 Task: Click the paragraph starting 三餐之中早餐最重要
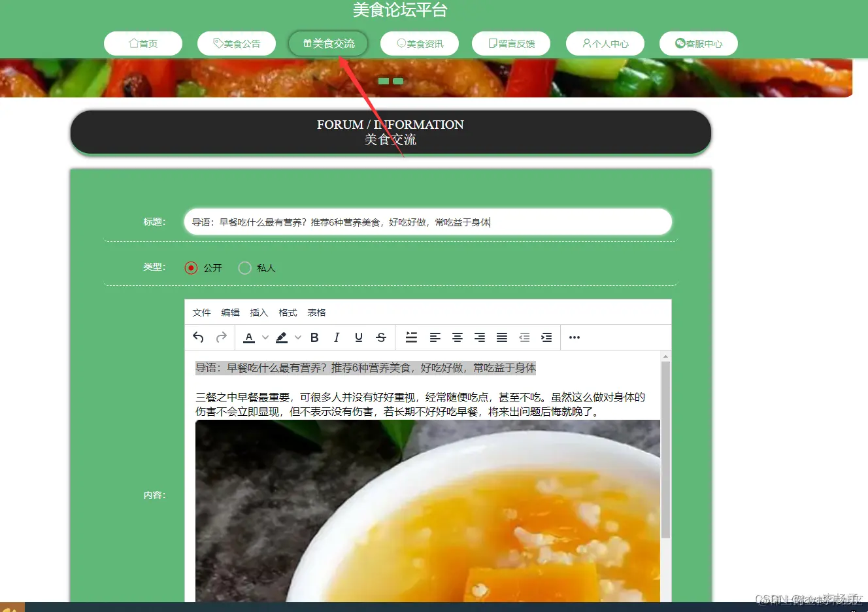[x=420, y=404]
